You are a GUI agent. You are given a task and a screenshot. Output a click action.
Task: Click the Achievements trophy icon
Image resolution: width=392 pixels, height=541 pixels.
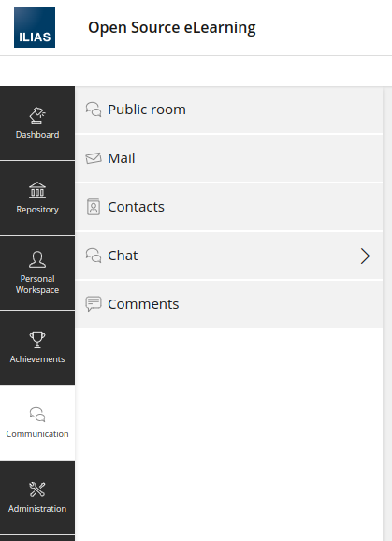coord(37,340)
